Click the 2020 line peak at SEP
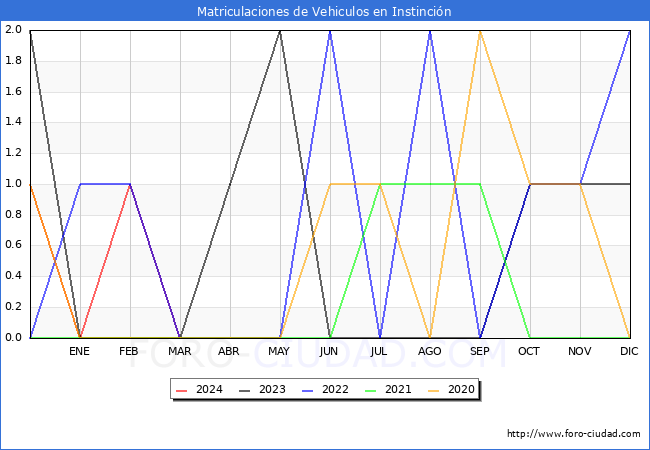 [x=480, y=31]
